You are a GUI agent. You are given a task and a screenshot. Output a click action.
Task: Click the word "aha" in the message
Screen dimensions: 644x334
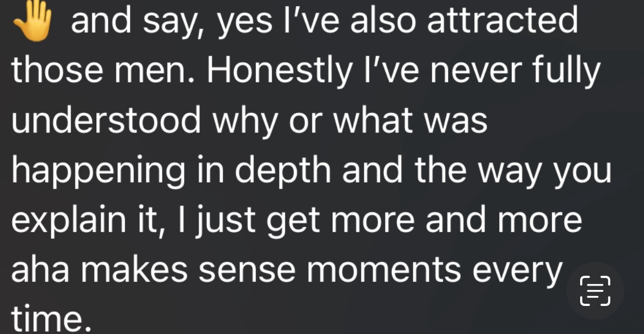click(x=40, y=270)
